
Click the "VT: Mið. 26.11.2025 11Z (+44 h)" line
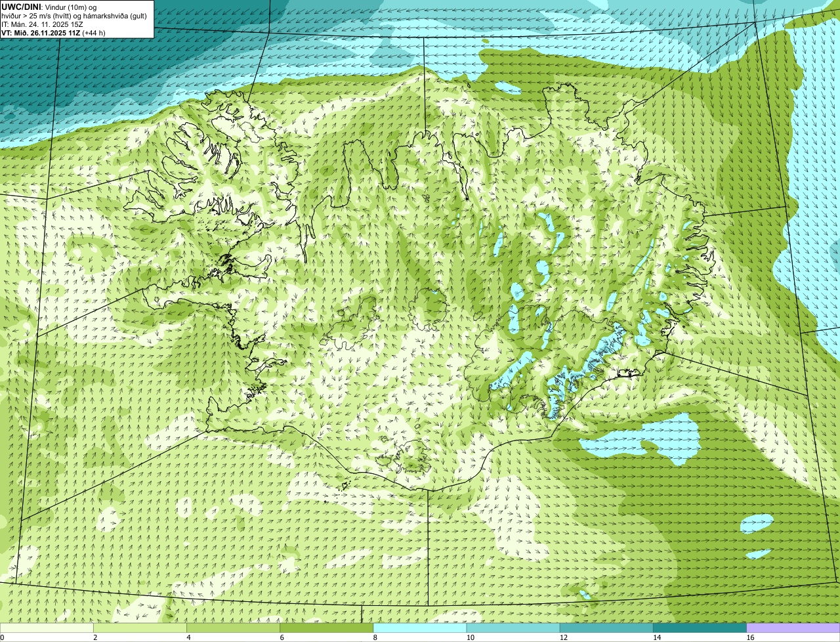pos(53,33)
